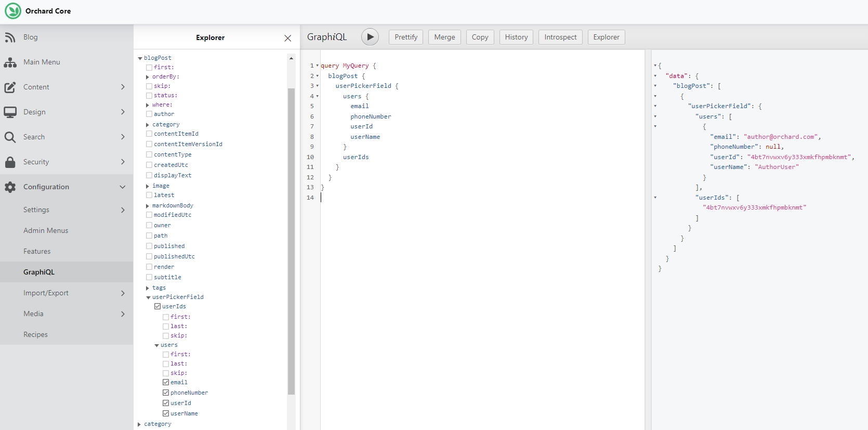
Task: Tick the 'displayText' field checkbox
Action: pos(149,176)
